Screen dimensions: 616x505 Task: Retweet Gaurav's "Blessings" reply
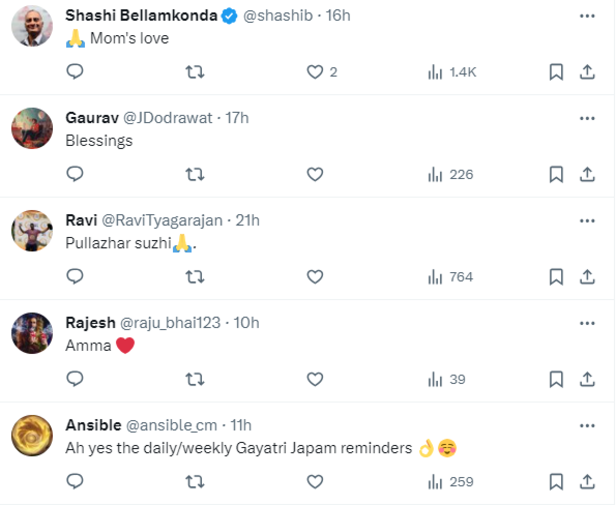coord(195,174)
